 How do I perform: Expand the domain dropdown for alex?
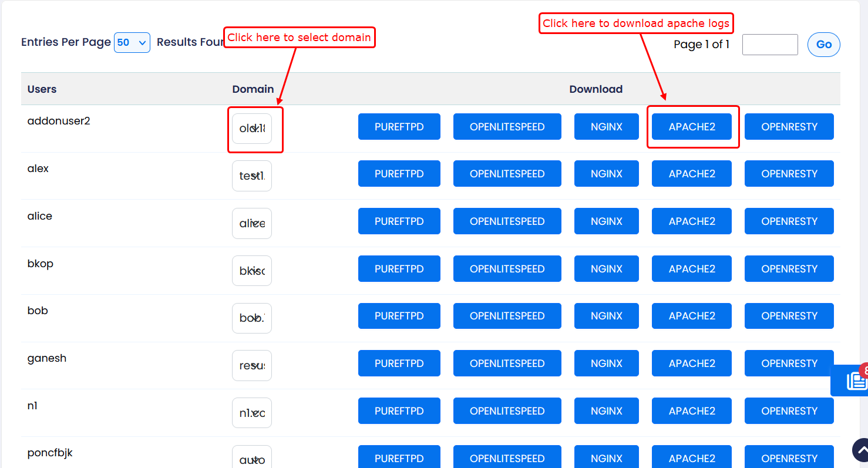252,176
